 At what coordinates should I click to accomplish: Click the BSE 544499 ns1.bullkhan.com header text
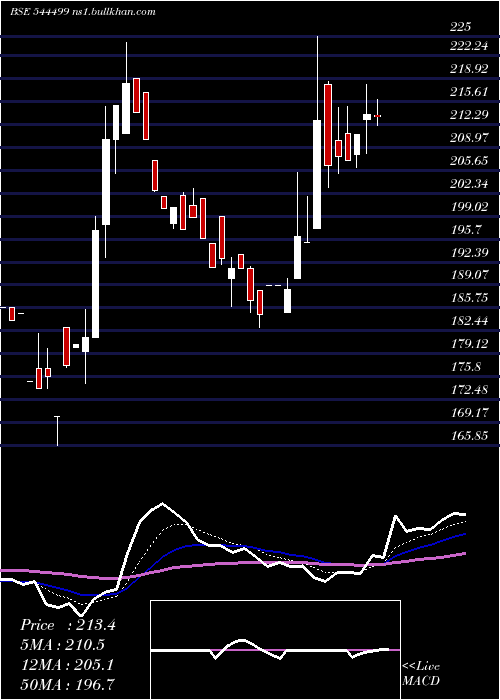click(x=83, y=12)
